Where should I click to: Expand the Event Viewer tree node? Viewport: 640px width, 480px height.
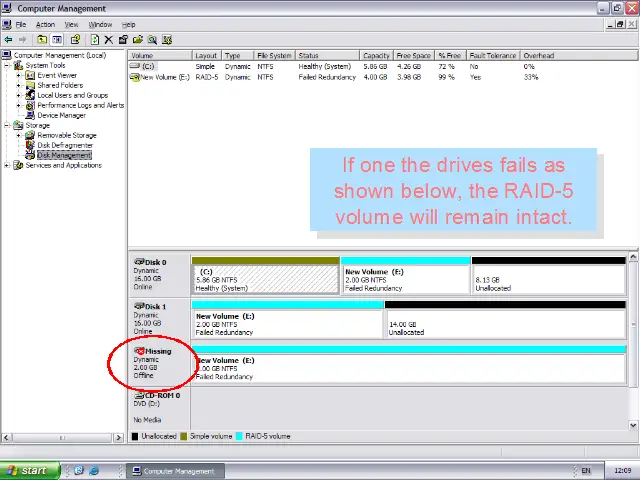click(x=18, y=76)
